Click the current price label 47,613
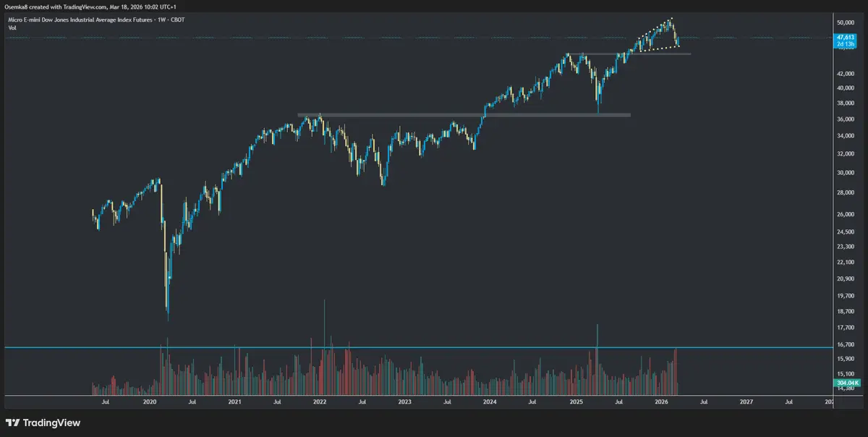Image resolution: width=868 pixels, height=437 pixels. (846, 38)
